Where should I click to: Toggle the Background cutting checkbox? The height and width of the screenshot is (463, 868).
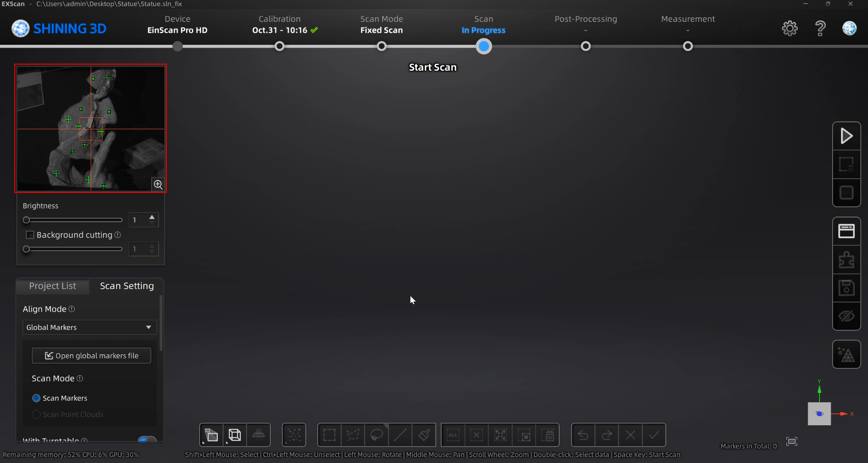[x=30, y=234]
